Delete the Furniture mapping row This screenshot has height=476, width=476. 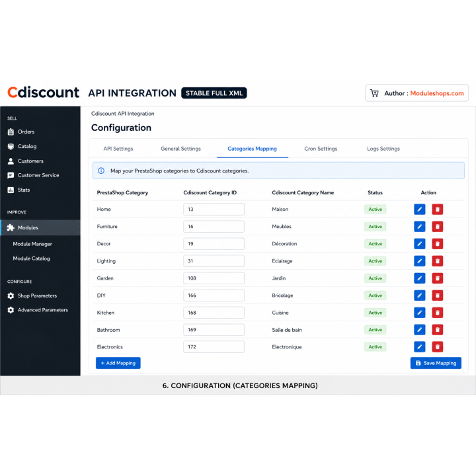coord(437,227)
